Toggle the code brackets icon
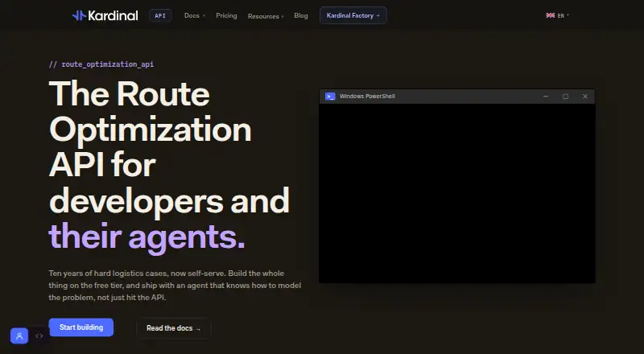 [39, 336]
